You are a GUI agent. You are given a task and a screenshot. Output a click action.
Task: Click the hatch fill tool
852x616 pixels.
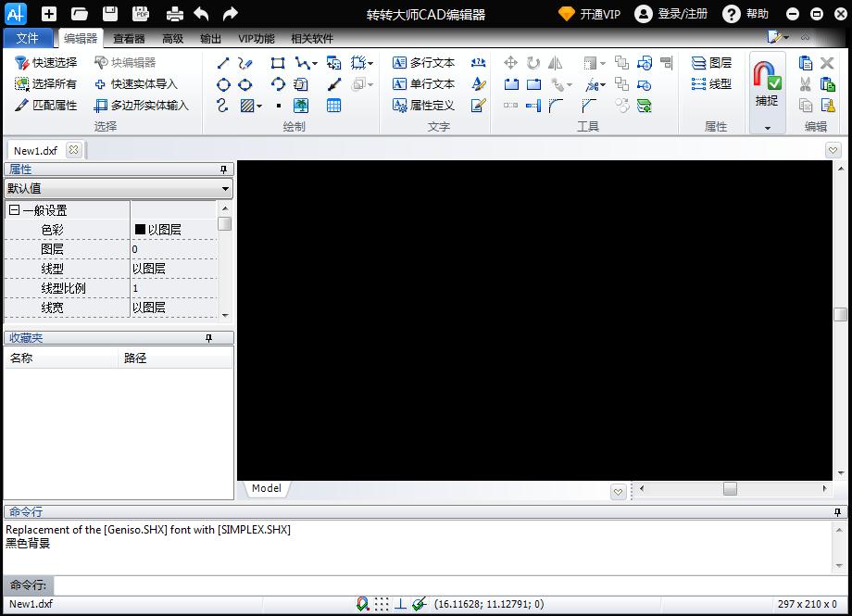[247, 106]
